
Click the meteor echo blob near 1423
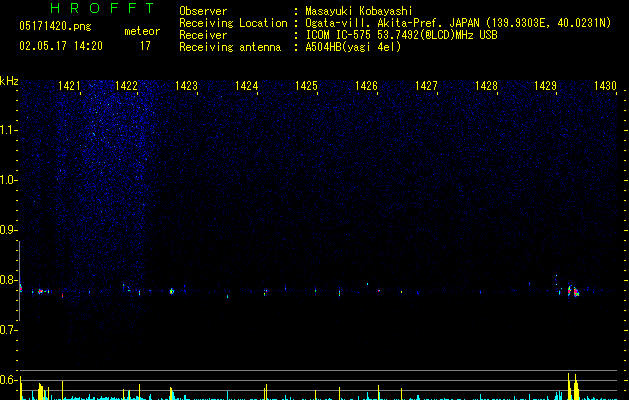[172, 291]
